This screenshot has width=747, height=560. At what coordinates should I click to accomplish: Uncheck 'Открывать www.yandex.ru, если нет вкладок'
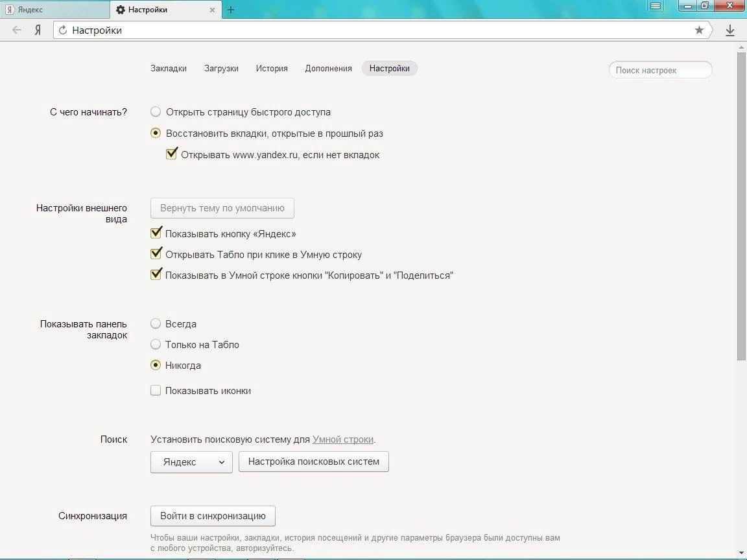(171, 154)
